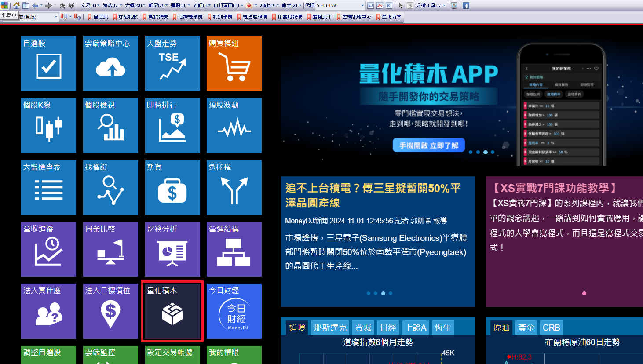Open the Samsung 平澤晶圓 news headline
The image size is (643, 364).
pos(373,195)
